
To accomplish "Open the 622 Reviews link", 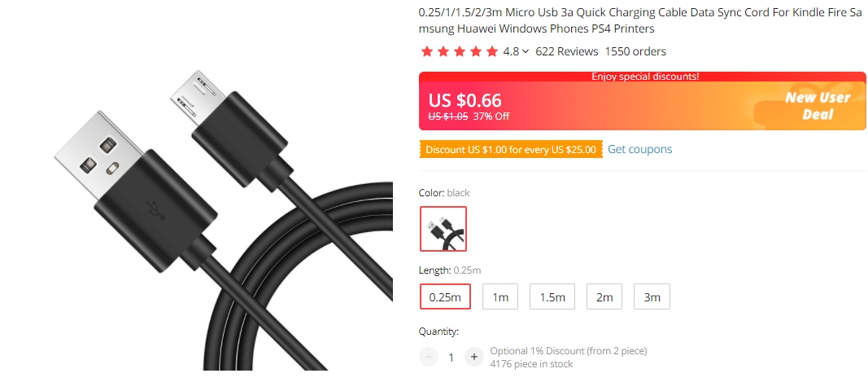I will tap(567, 51).
